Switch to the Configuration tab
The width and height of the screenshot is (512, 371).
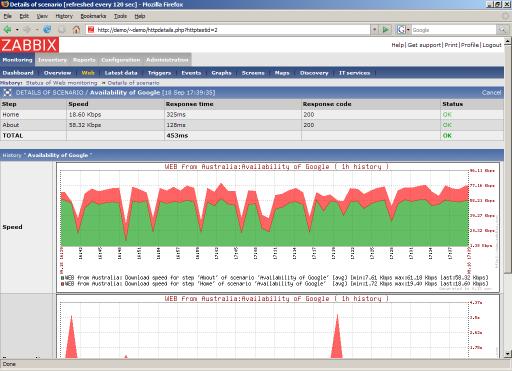pos(120,60)
